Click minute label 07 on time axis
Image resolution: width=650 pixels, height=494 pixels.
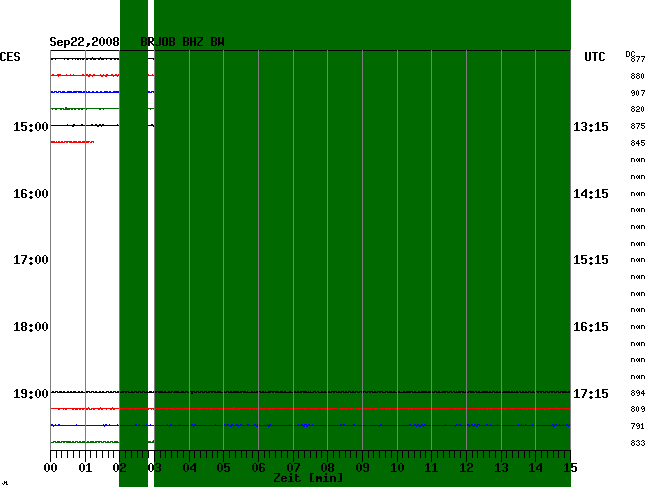(x=293, y=468)
